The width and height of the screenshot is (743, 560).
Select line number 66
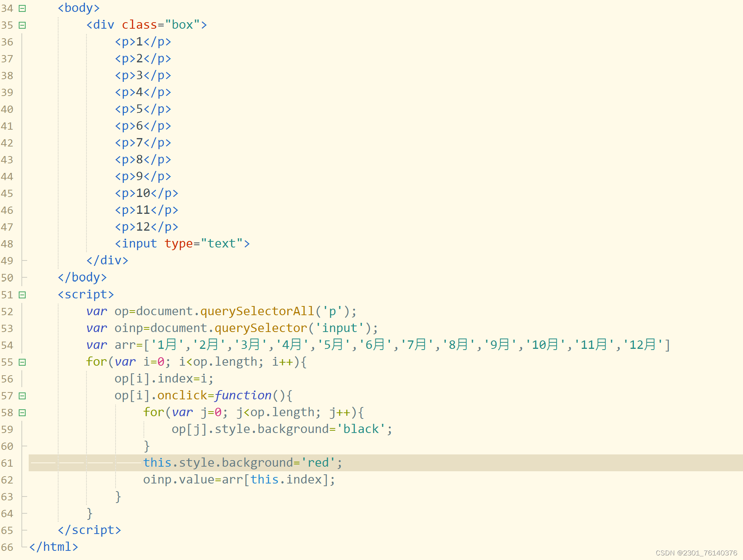click(x=7, y=547)
